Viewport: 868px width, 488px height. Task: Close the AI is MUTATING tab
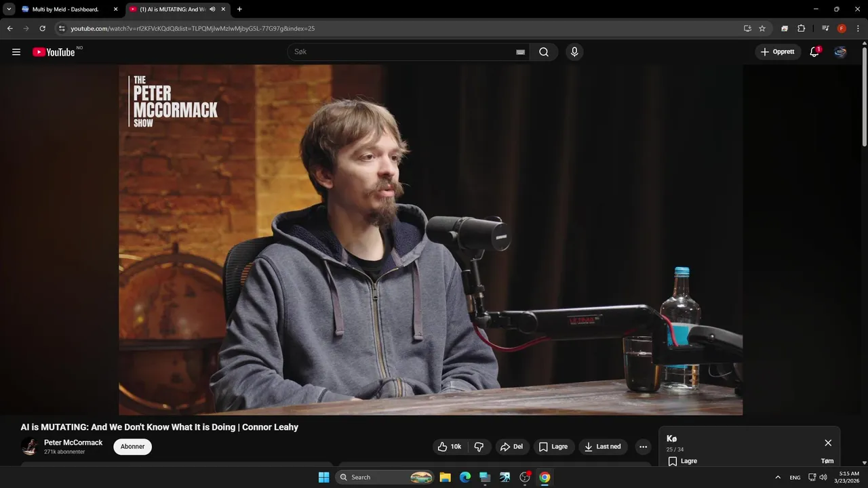point(223,9)
